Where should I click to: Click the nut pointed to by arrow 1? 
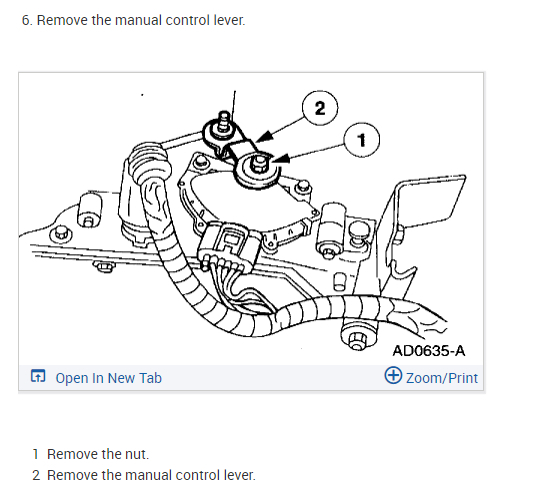tap(258, 163)
